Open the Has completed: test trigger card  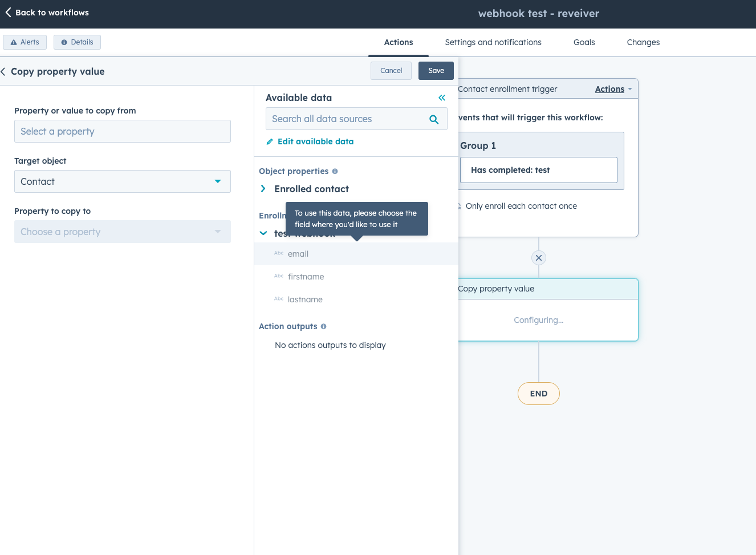538,169
